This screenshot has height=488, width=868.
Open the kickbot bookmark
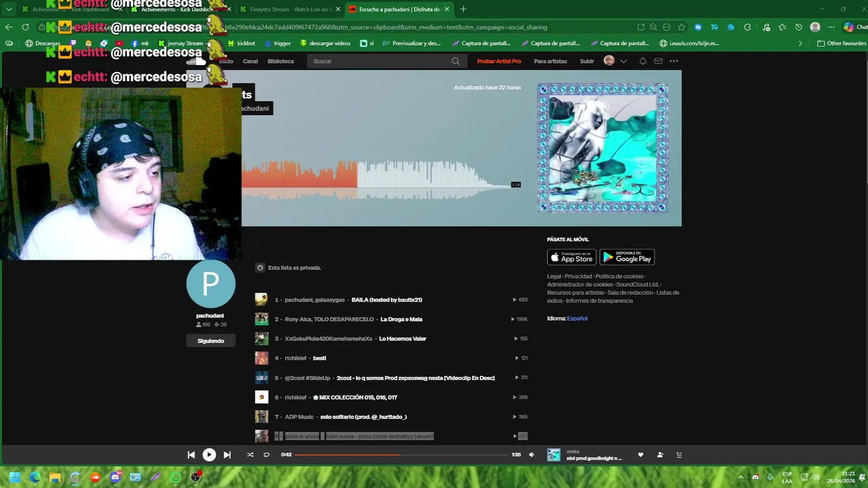[x=241, y=43]
